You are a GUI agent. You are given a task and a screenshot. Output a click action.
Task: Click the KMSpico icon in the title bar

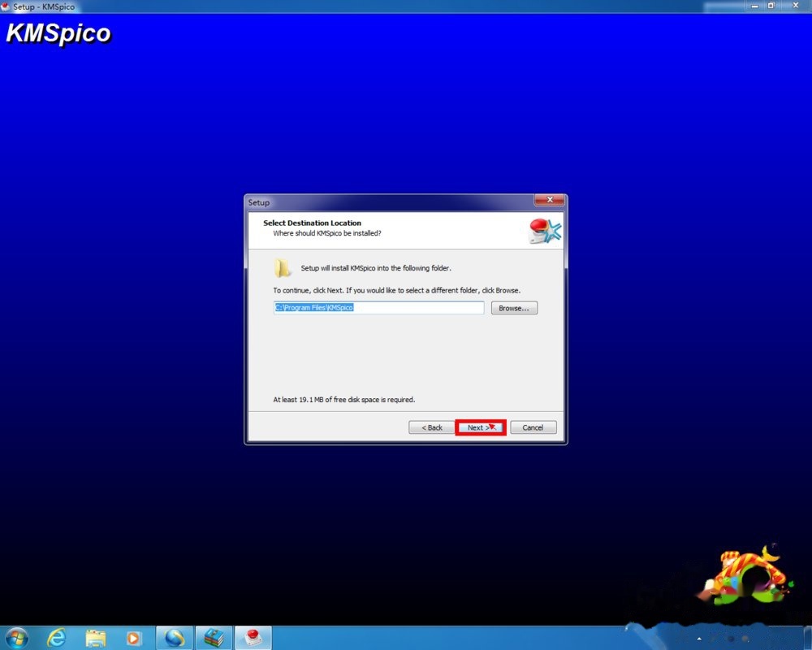6,6
